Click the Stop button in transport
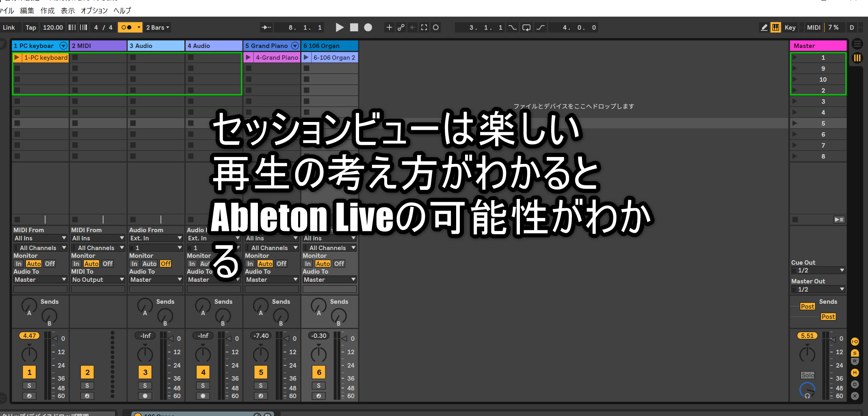 point(354,27)
